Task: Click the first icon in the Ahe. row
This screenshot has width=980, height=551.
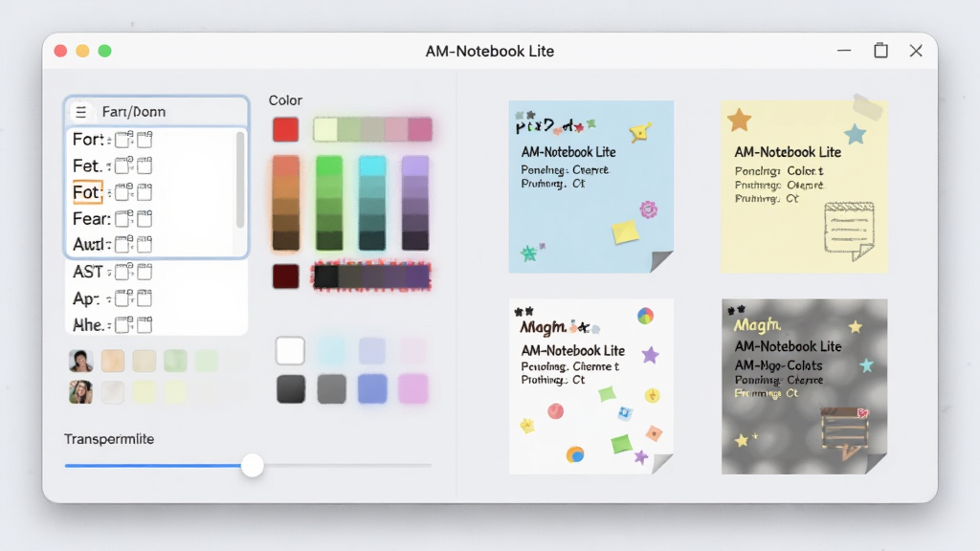Action: 123,324
